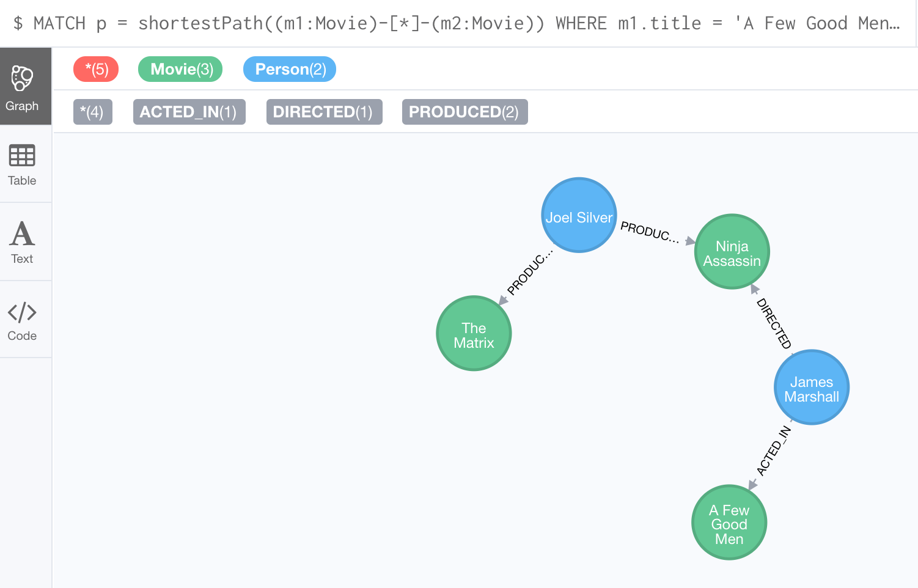918x588 pixels.
Task: Switch to the Table view
Action: coord(26,164)
